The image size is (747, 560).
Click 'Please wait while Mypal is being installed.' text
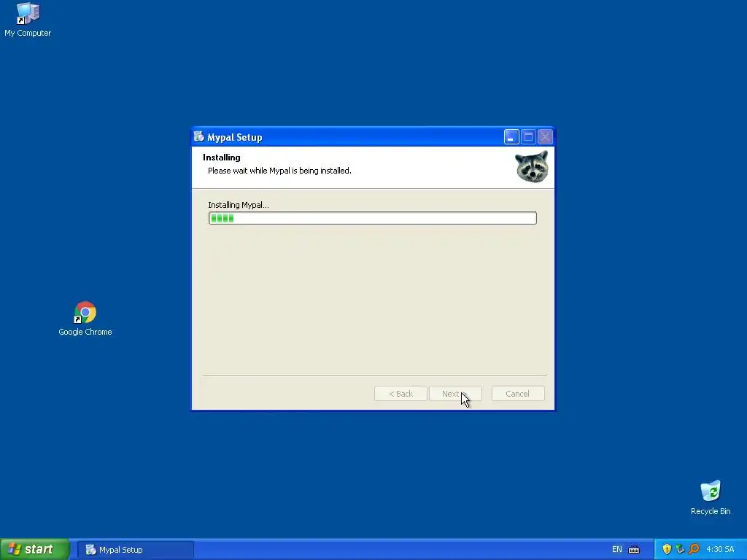coord(279,171)
